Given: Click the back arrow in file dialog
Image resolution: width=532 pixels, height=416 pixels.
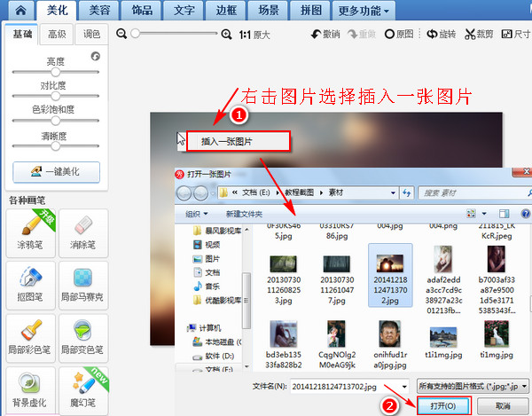Looking at the screenshot, I should (184, 193).
